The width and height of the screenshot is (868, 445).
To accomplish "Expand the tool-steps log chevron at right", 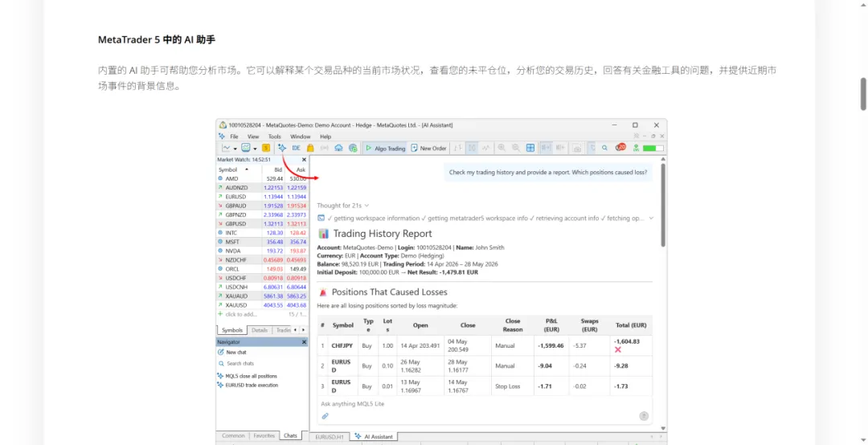I will point(651,218).
